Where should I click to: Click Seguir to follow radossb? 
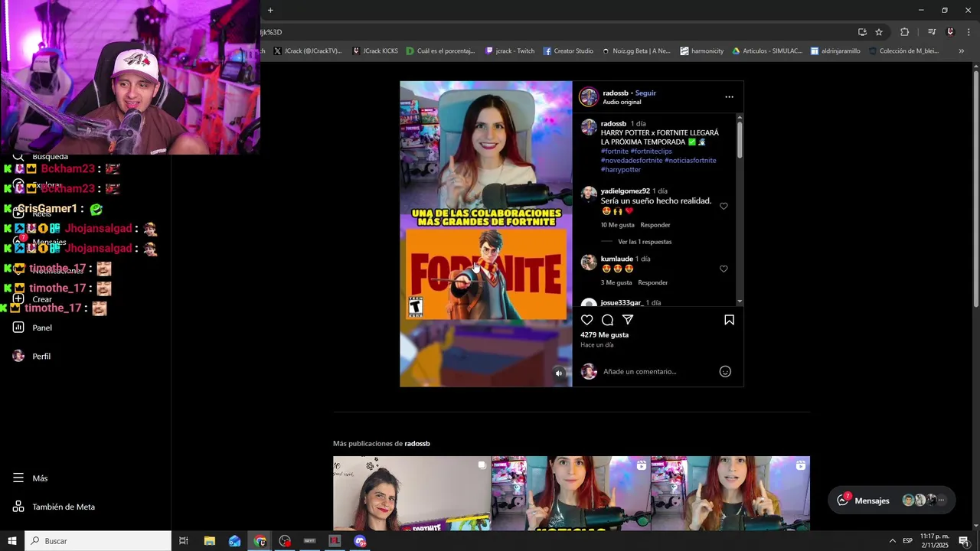(645, 93)
